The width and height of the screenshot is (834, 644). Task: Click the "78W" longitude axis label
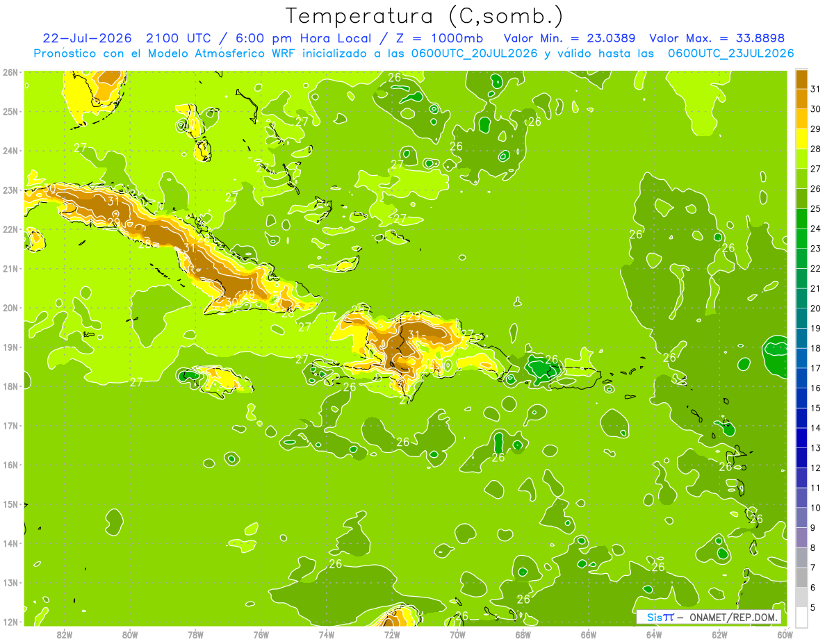tap(195, 634)
